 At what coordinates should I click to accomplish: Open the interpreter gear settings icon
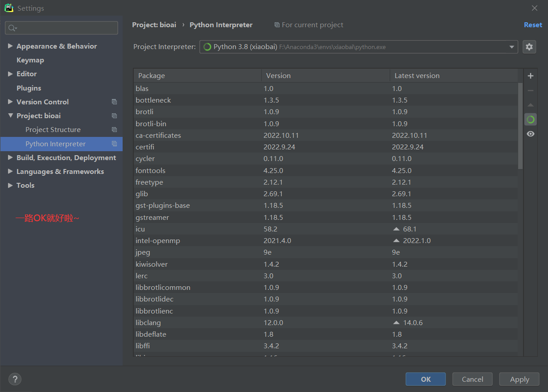click(529, 47)
